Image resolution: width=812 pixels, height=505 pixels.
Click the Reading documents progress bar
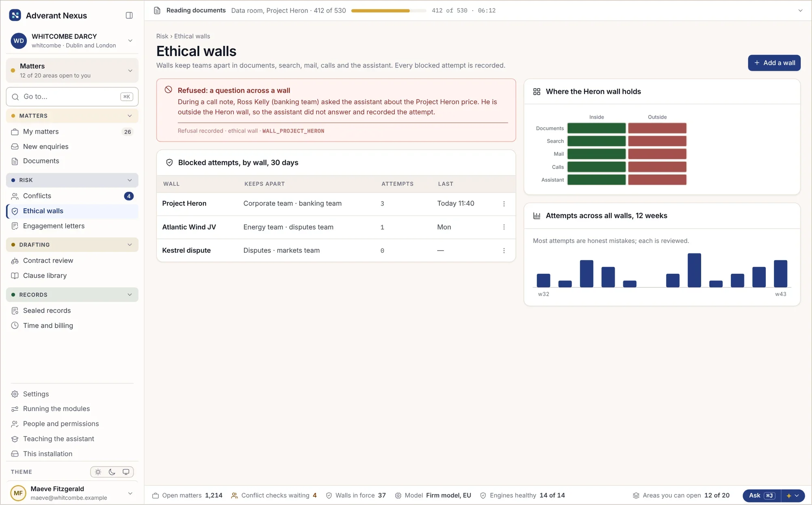click(389, 11)
